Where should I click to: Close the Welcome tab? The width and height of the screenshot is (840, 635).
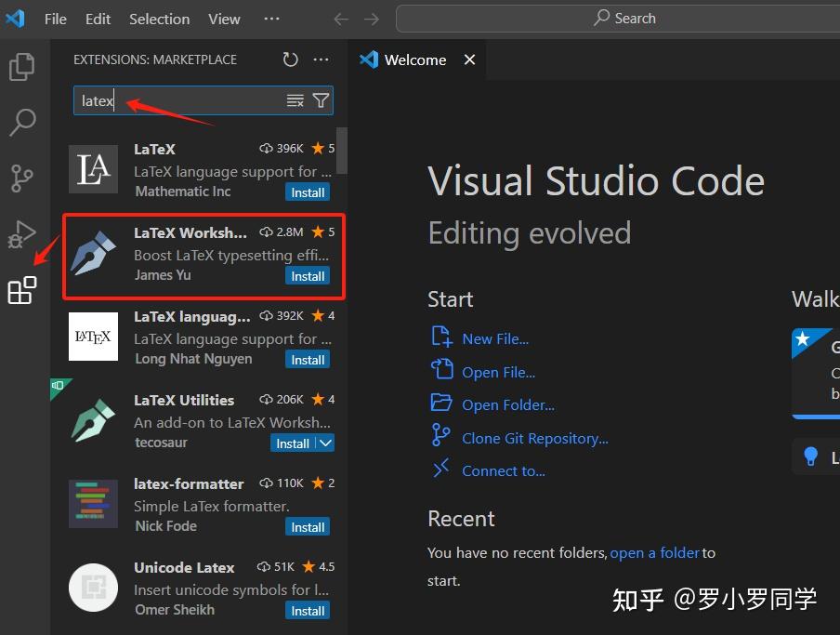[x=469, y=60]
